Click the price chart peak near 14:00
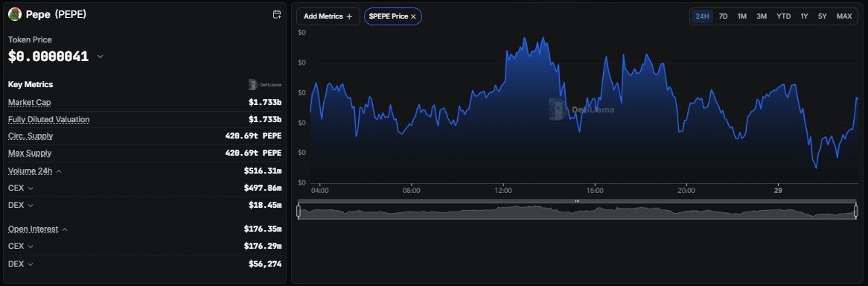This screenshot has width=868, height=286. [543, 38]
